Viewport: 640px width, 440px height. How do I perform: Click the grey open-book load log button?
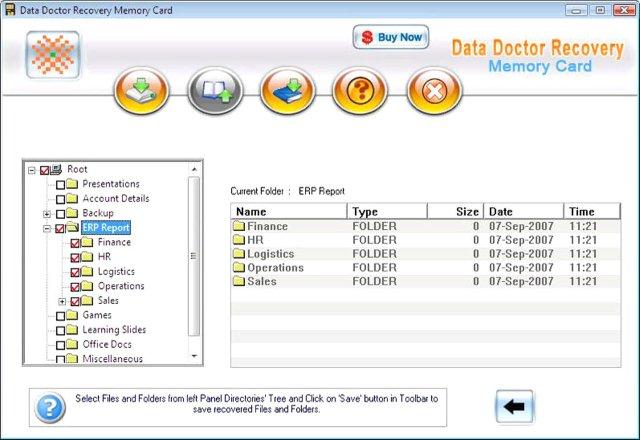[x=215, y=90]
